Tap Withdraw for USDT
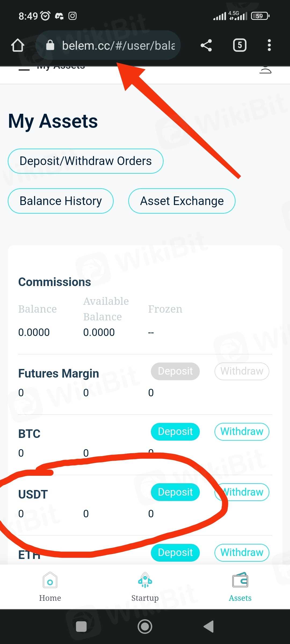 pyautogui.click(x=242, y=492)
